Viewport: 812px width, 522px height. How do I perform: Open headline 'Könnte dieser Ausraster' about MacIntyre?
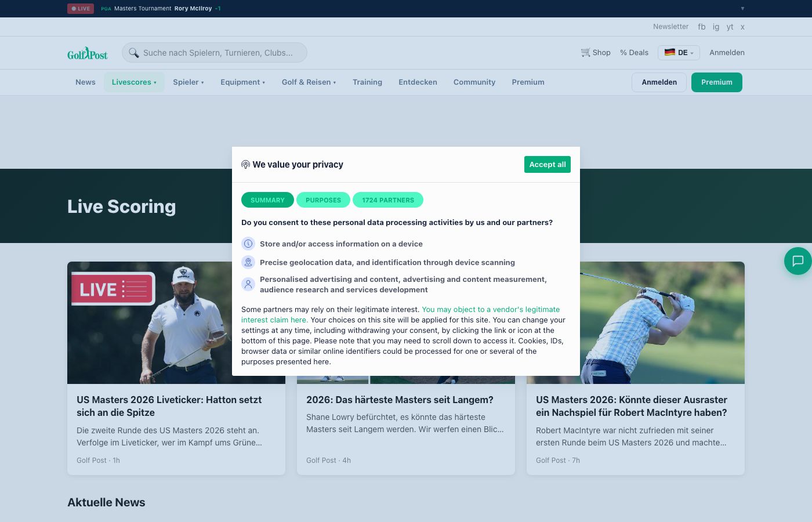click(631, 406)
